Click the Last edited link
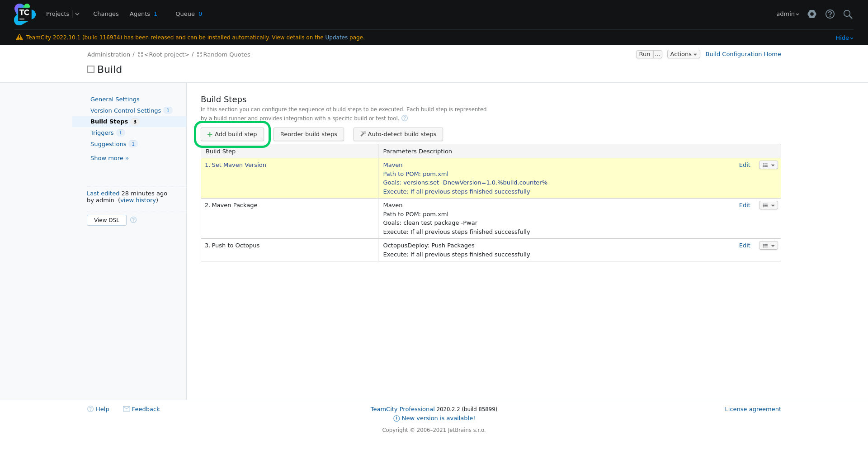The image size is (868, 450). tap(103, 194)
